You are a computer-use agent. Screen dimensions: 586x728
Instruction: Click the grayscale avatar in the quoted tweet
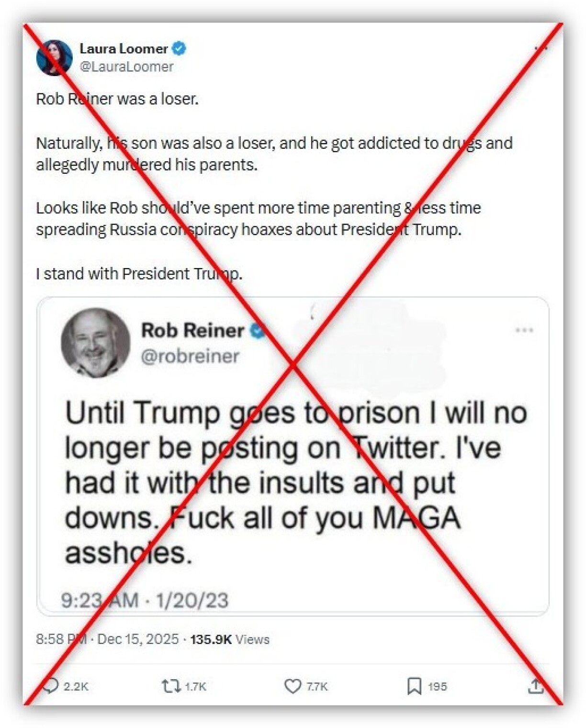(x=95, y=343)
